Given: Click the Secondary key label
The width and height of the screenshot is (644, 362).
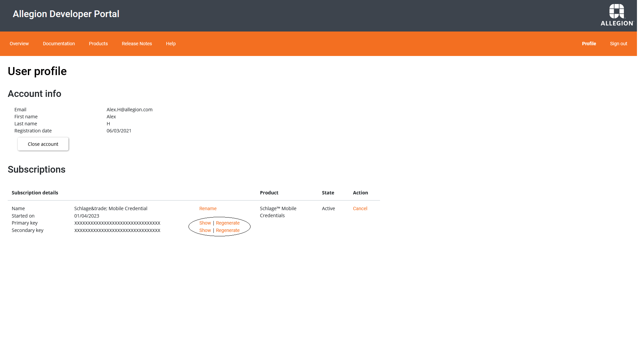Looking at the screenshot, I should (28, 230).
